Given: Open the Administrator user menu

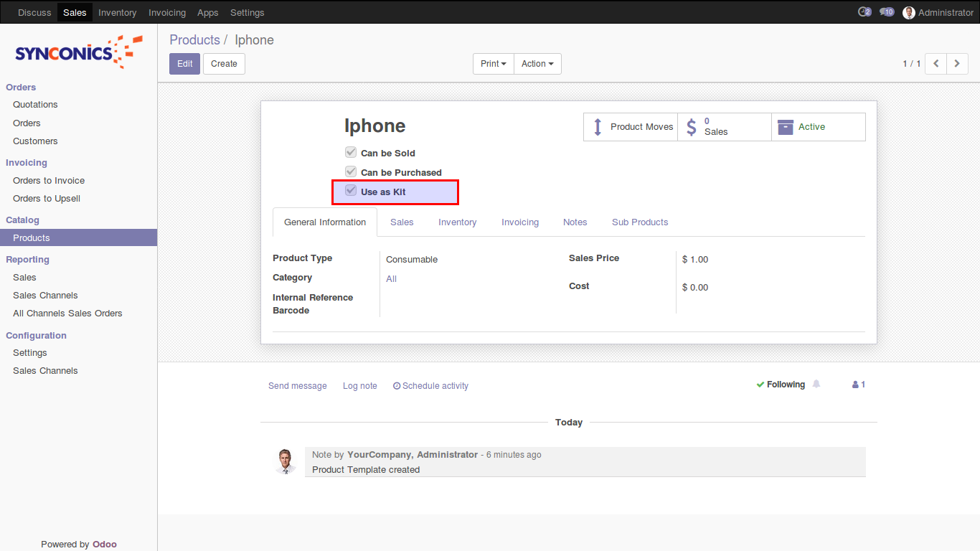Looking at the screenshot, I should pyautogui.click(x=938, y=12).
